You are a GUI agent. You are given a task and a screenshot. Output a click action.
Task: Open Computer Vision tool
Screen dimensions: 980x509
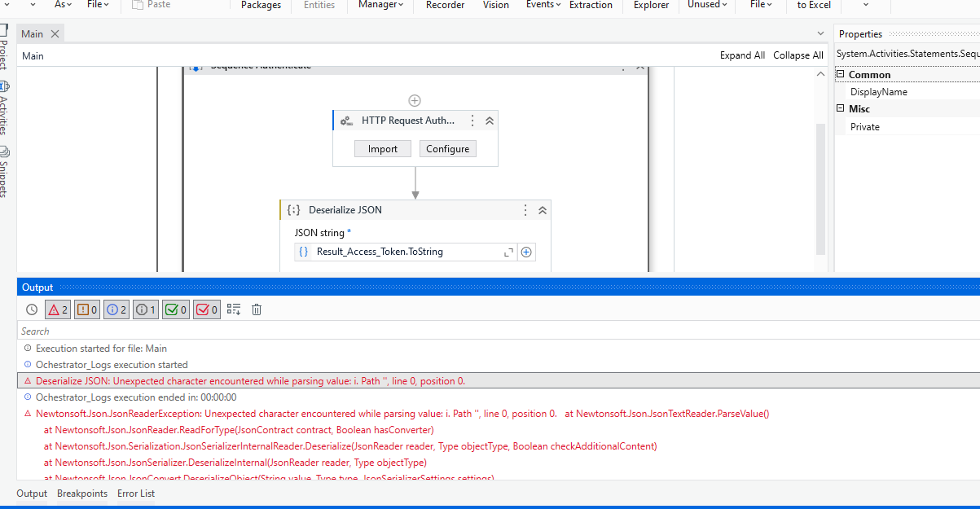click(495, 6)
